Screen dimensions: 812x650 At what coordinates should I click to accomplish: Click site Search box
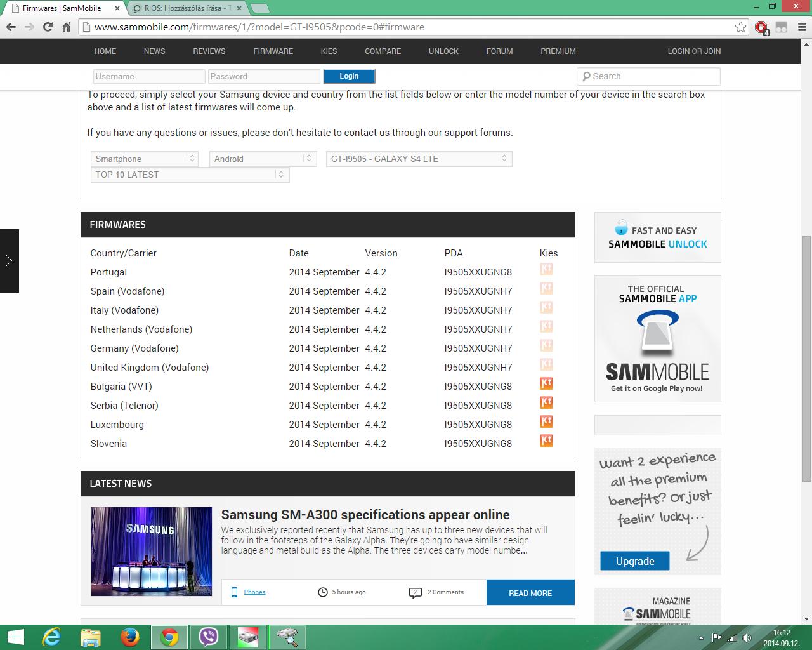point(649,76)
